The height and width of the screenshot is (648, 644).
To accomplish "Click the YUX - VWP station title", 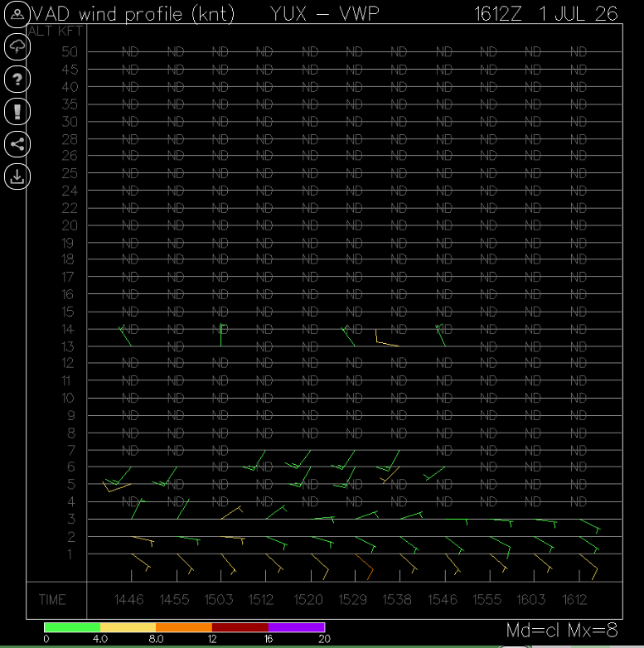I will click(324, 14).
